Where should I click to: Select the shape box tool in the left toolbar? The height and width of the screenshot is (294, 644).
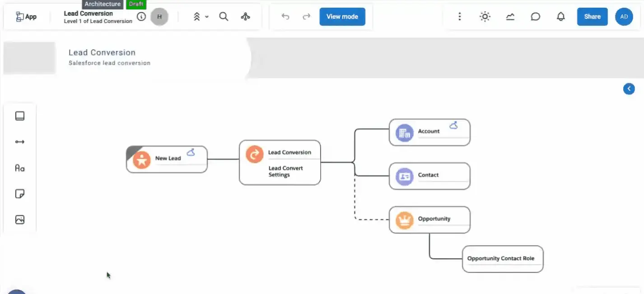click(x=20, y=116)
